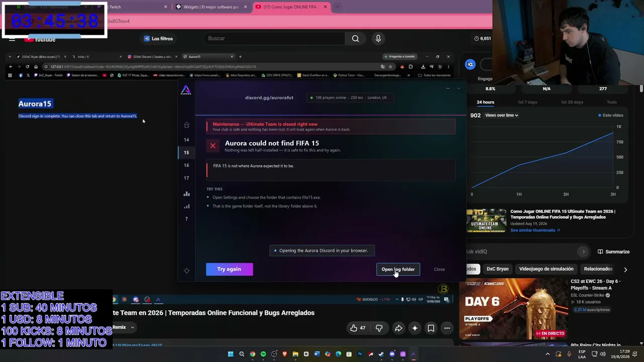The image size is (644, 362).
Task: Expand the Remix dropdown
Action: [x=123, y=327]
